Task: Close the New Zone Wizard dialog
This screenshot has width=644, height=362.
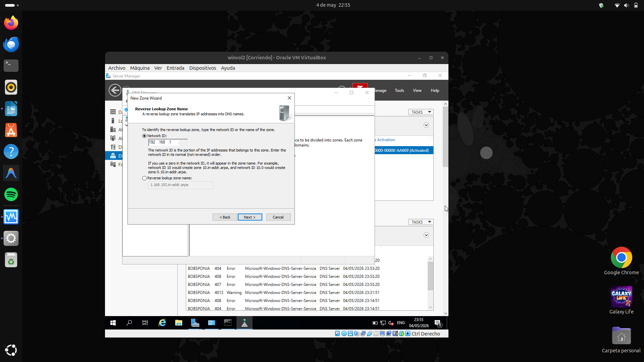Action: coord(289,98)
